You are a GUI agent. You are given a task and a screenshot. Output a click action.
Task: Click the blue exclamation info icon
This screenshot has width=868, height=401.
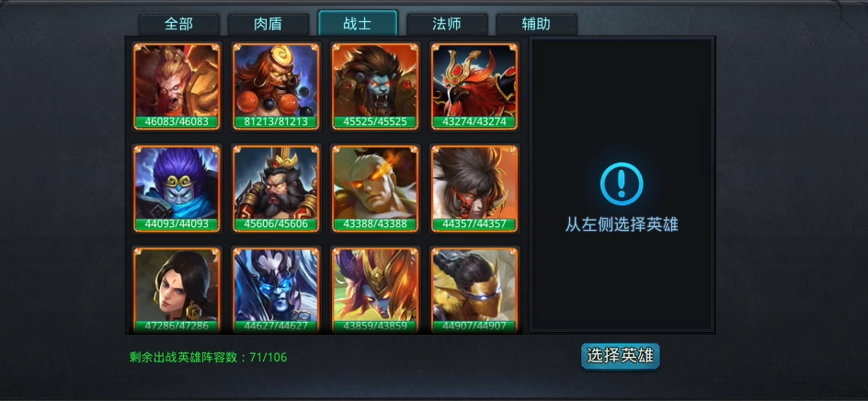[x=622, y=183]
